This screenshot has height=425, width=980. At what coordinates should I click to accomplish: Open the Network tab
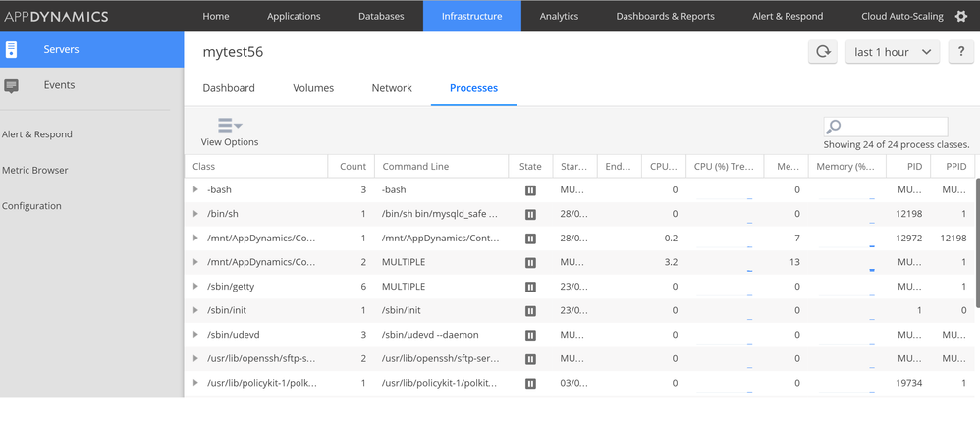(392, 88)
